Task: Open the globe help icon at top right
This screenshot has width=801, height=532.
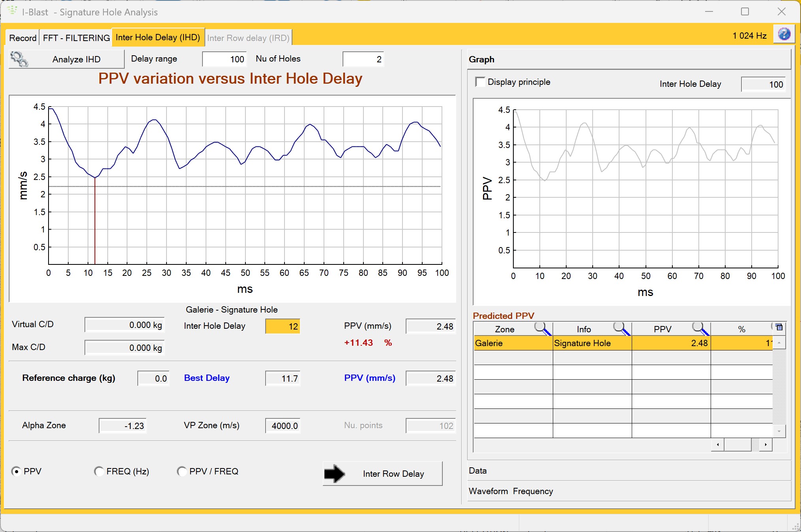Action: pos(784,34)
